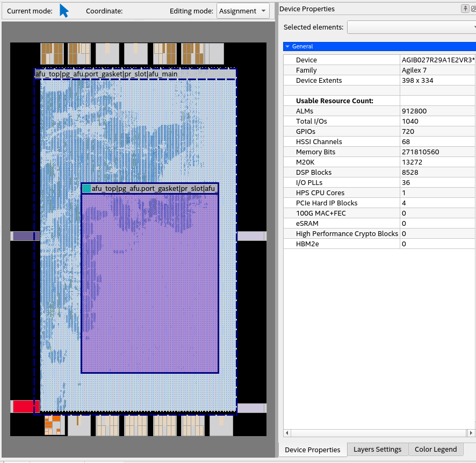Open the Selected elements combo box
Viewport: 476px width, 463px height.
[411, 27]
